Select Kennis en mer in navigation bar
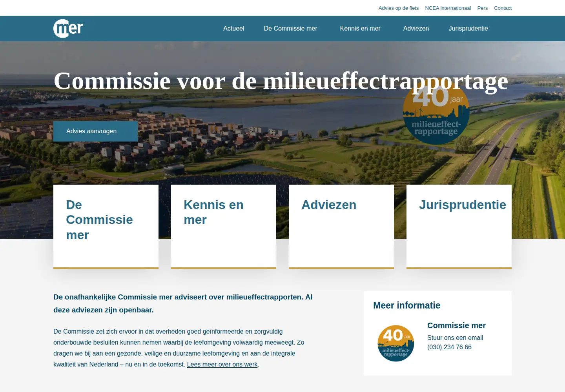Screen dimensions: 565x392 tap(360, 28)
